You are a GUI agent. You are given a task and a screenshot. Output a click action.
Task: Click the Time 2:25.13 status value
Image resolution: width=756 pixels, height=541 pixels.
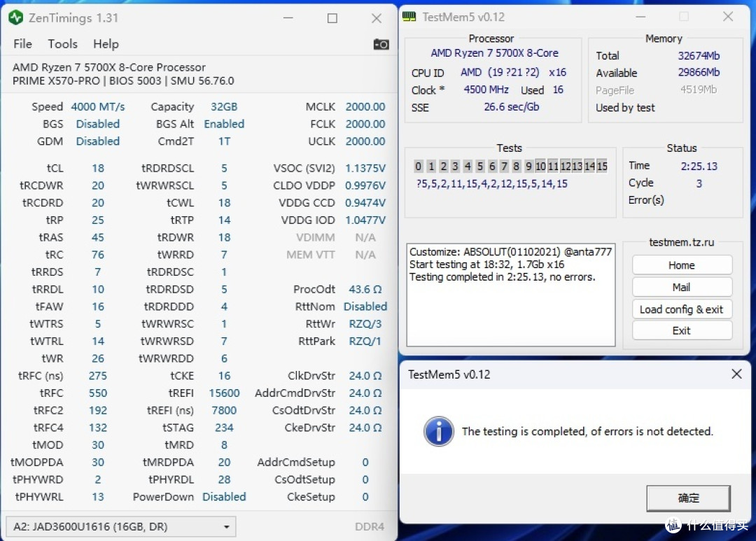point(699,167)
